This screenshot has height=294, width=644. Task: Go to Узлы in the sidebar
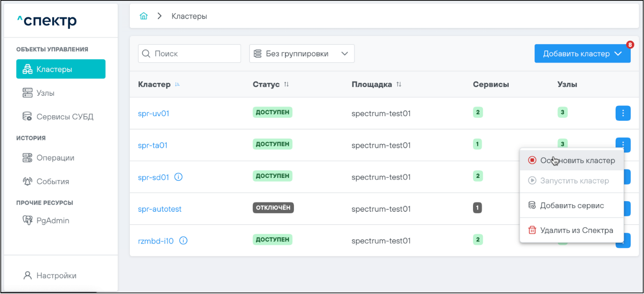point(45,93)
